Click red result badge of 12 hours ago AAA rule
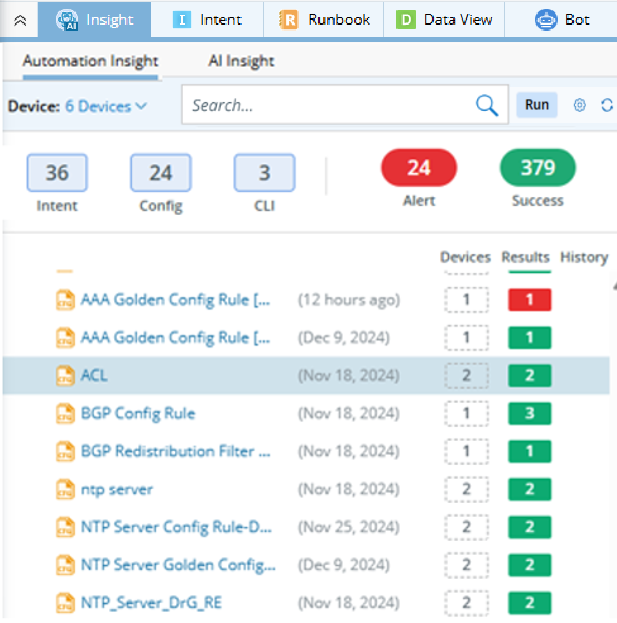The image size is (617, 623). 530,300
